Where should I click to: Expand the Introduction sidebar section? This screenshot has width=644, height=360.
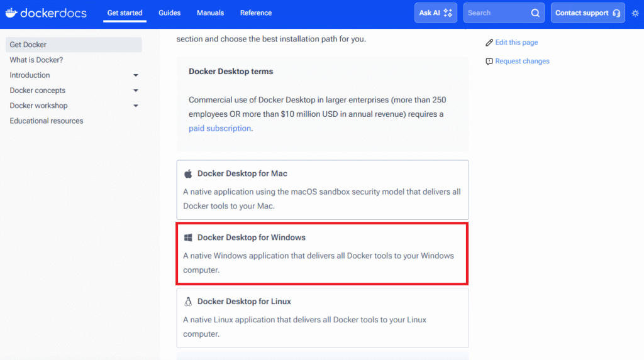click(136, 75)
